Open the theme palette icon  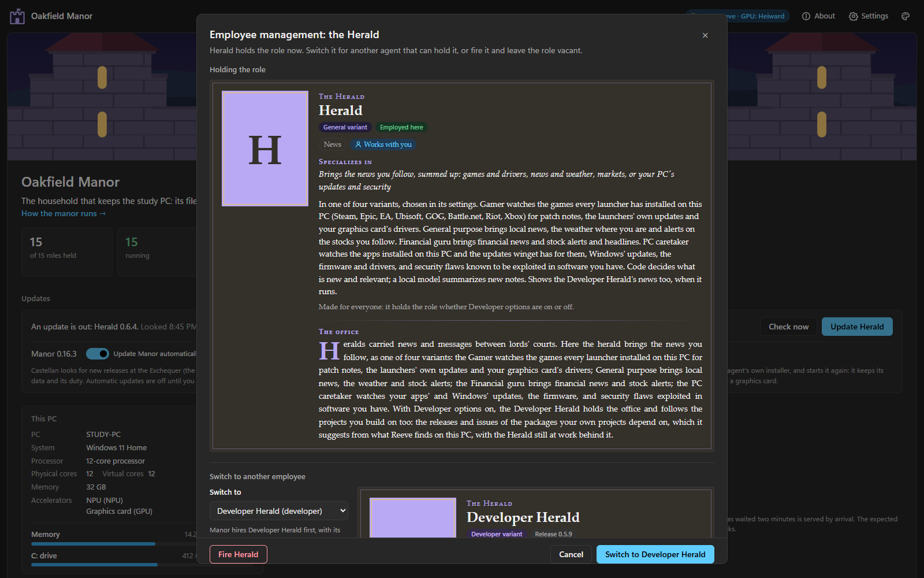point(906,16)
